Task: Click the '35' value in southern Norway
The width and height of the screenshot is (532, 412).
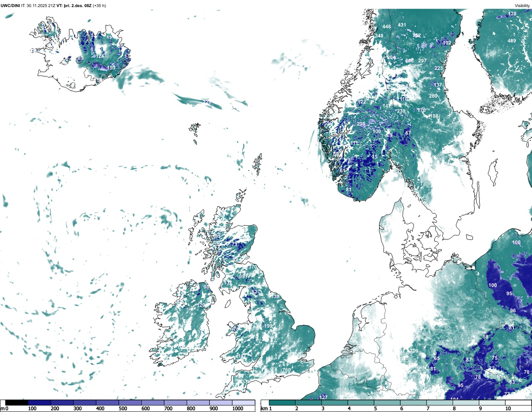Action: 374,157
